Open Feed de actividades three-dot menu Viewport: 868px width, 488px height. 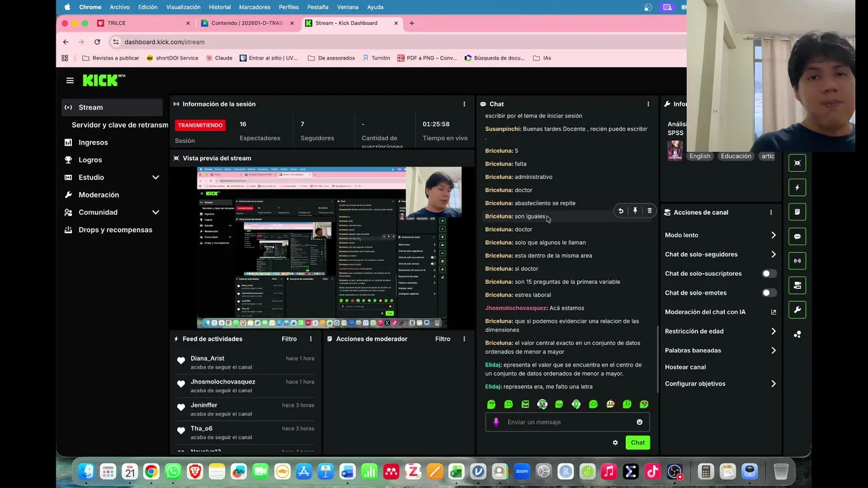click(311, 339)
